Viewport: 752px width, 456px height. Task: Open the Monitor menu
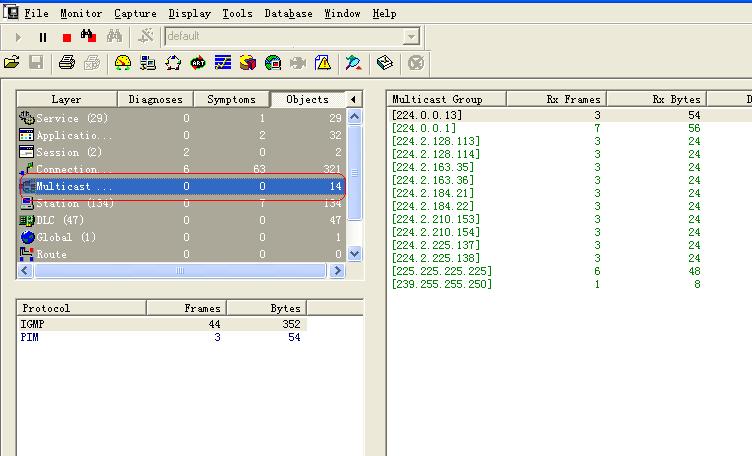[81, 14]
